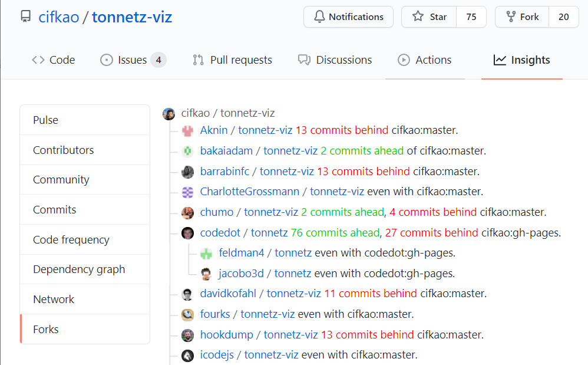Open the tonnetz-viz repository title link

pyautogui.click(x=132, y=17)
